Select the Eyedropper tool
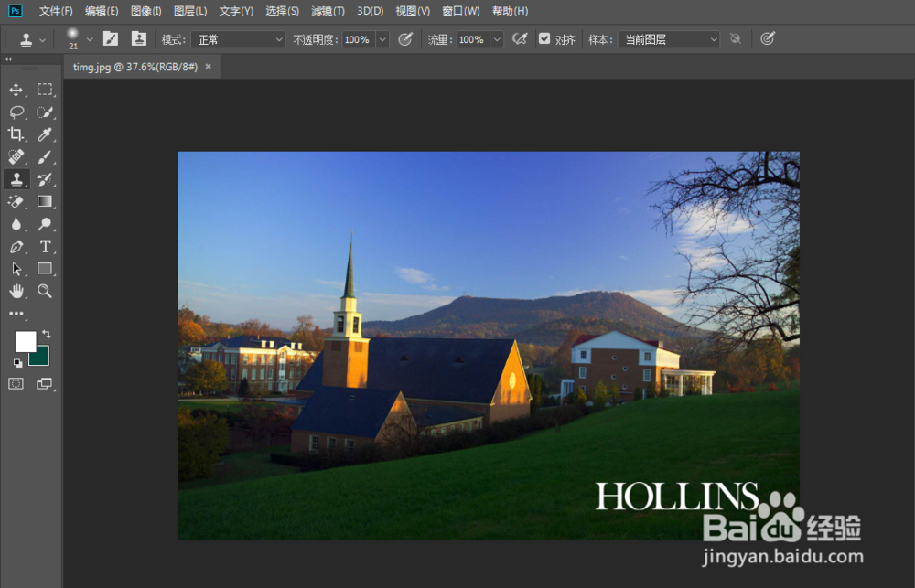The height and width of the screenshot is (588, 915). 45,134
